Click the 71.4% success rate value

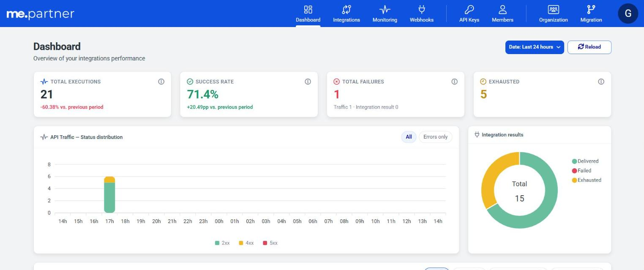pos(202,94)
